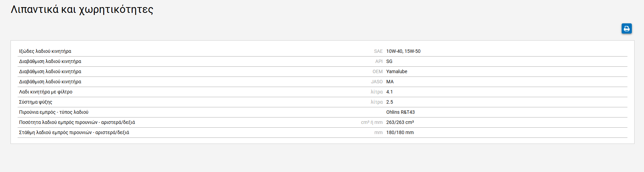Screen dimensions: 644x172
Task: Click the 'Σύστημα ψύξης' row label
Action: [36, 102]
